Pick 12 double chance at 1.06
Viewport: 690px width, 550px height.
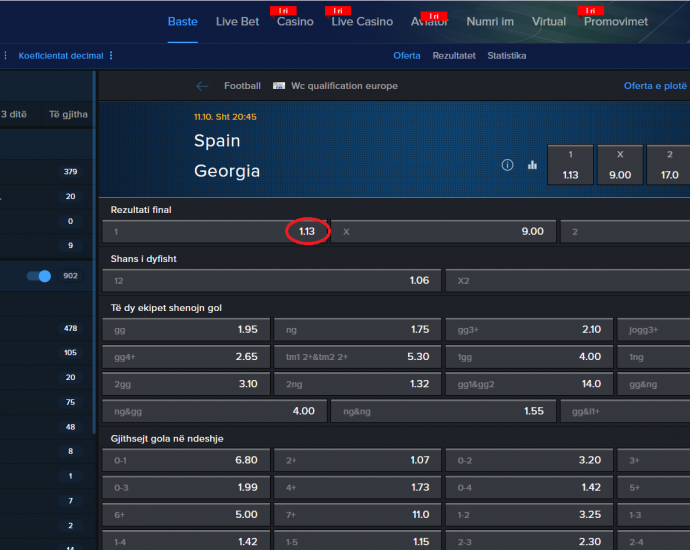pyautogui.click(x=272, y=281)
